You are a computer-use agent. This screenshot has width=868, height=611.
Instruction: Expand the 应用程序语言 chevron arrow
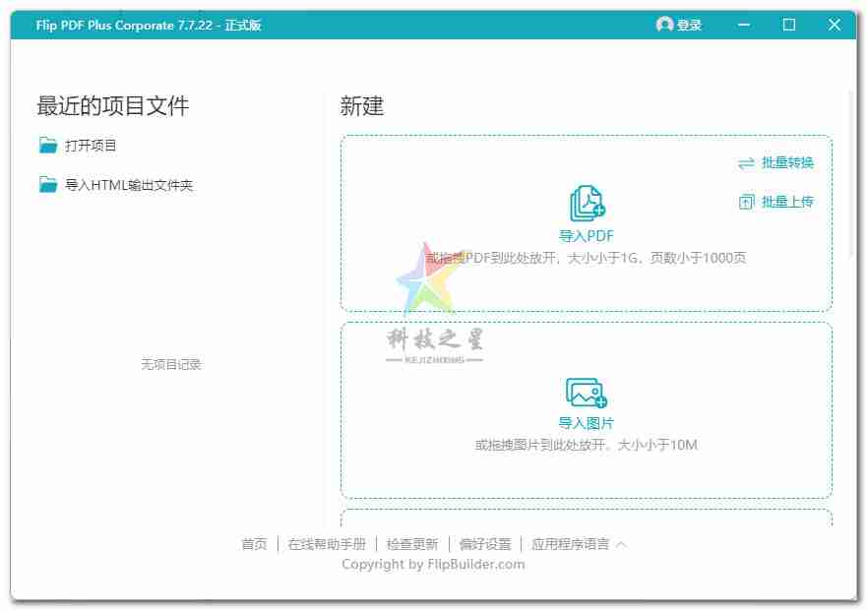pos(621,544)
